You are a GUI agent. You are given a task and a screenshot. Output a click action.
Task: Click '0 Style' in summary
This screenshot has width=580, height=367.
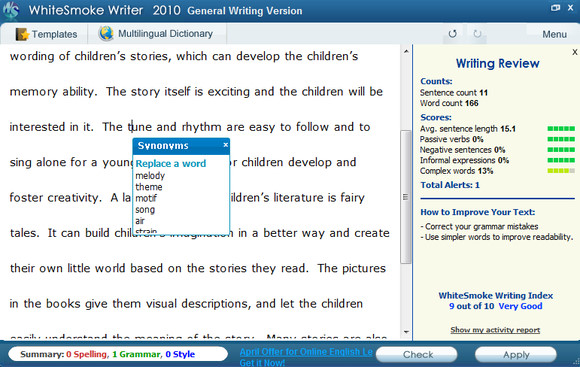[x=180, y=354]
